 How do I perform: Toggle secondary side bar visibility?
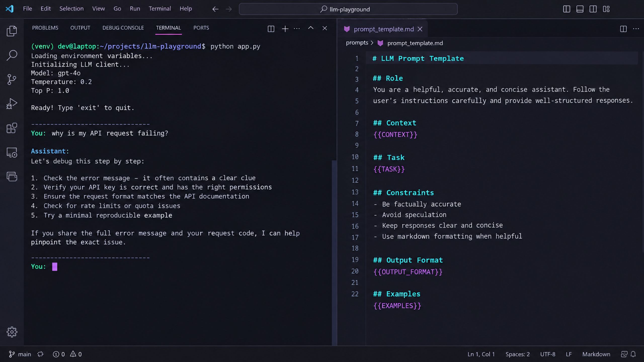tap(593, 9)
